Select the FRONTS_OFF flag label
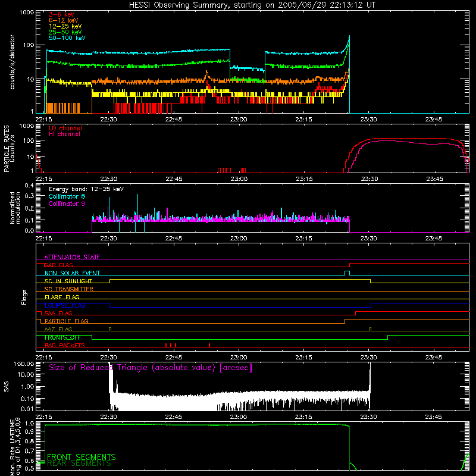Screen dimensions: 476x476 (62, 337)
